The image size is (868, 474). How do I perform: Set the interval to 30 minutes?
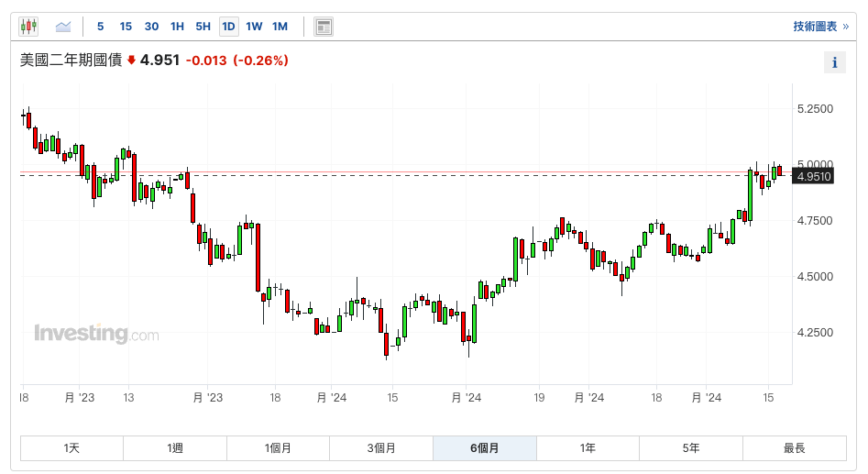[151, 27]
